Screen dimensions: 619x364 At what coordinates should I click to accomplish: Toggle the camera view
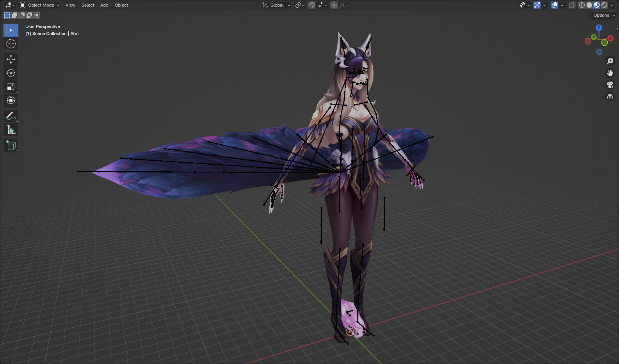[x=610, y=85]
